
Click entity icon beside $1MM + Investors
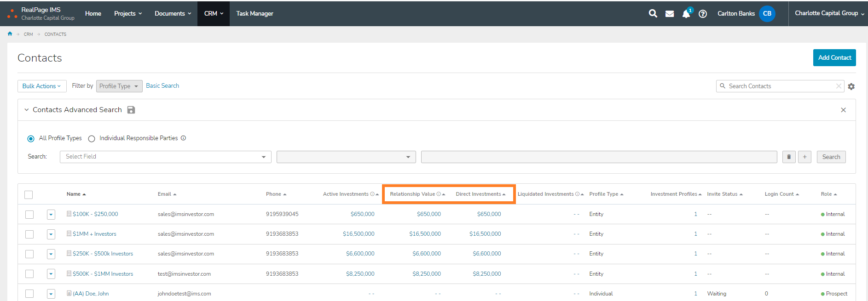pos(69,233)
